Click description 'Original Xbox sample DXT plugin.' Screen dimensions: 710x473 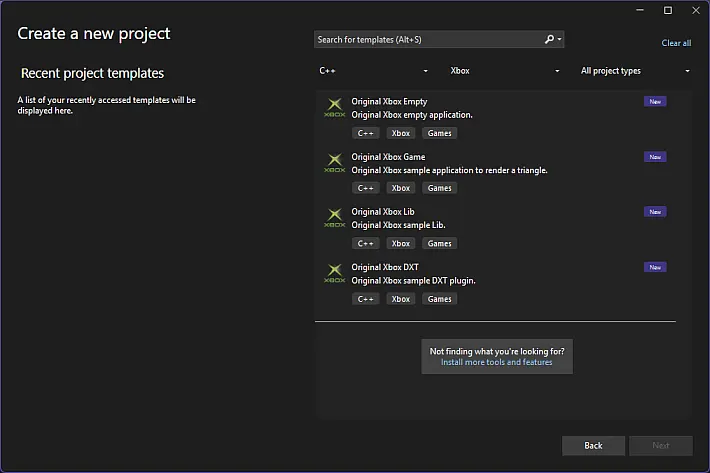click(413, 281)
